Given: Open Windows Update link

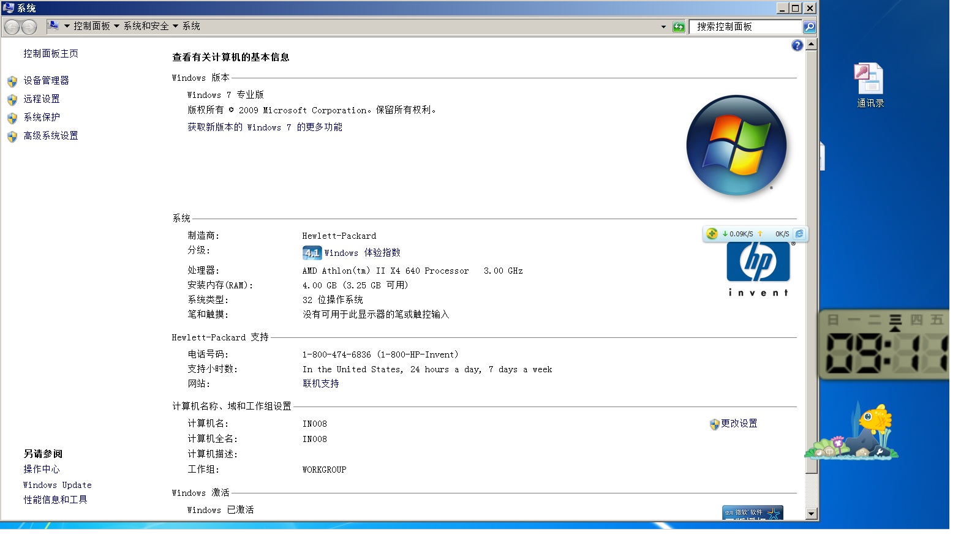Looking at the screenshot, I should tap(58, 485).
